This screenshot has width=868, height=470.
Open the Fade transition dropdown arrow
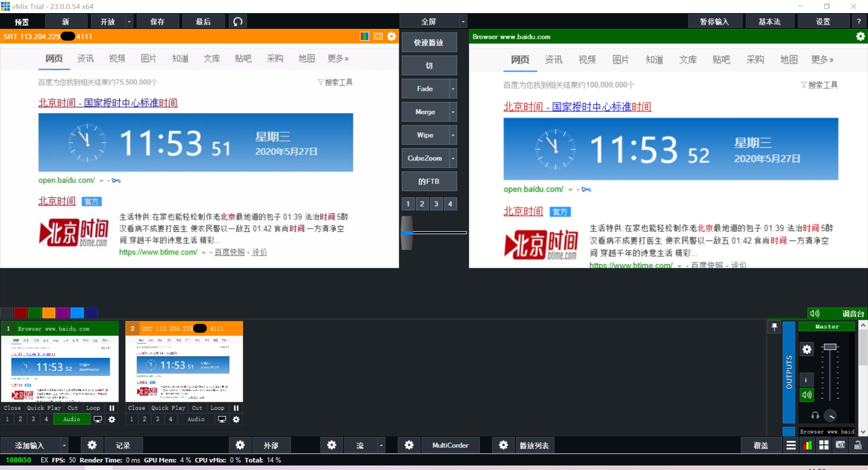(453, 89)
